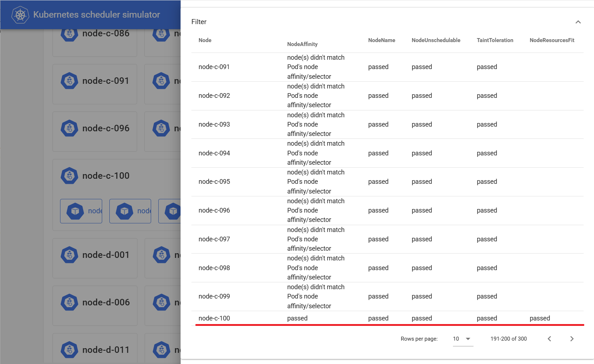This screenshot has width=594, height=364.
Task: Click the node icon beside node-c-091 card
Action: 69,81
